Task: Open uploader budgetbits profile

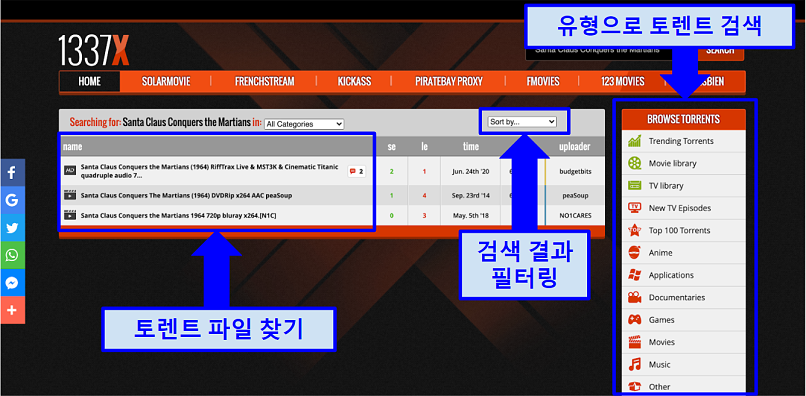Action: 575,171
